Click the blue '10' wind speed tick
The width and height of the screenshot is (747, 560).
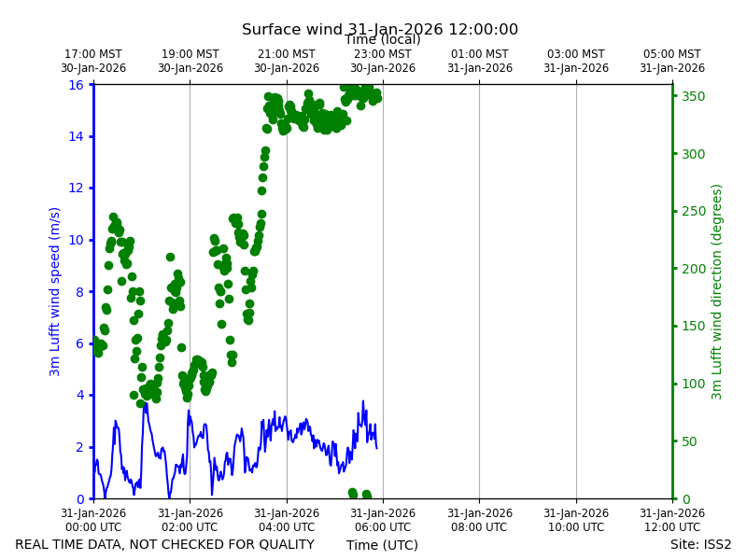coord(76,240)
